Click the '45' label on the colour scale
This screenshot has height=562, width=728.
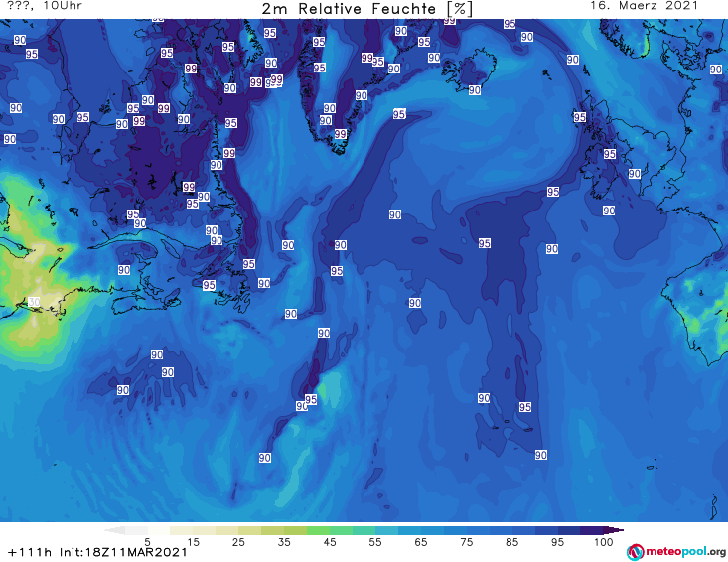[x=330, y=541]
